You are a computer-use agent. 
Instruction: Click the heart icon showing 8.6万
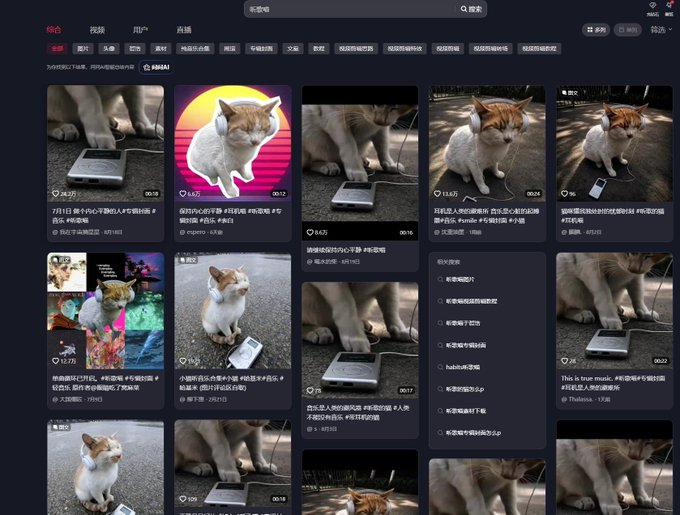tap(310, 233)
